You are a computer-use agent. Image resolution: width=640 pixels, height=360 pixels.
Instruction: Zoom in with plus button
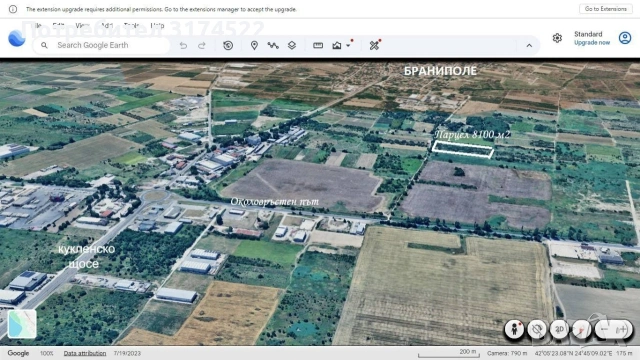point(622,329)
